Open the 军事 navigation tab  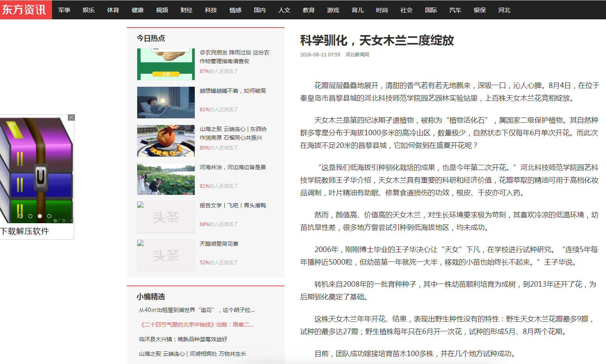(x=64, y=10)
